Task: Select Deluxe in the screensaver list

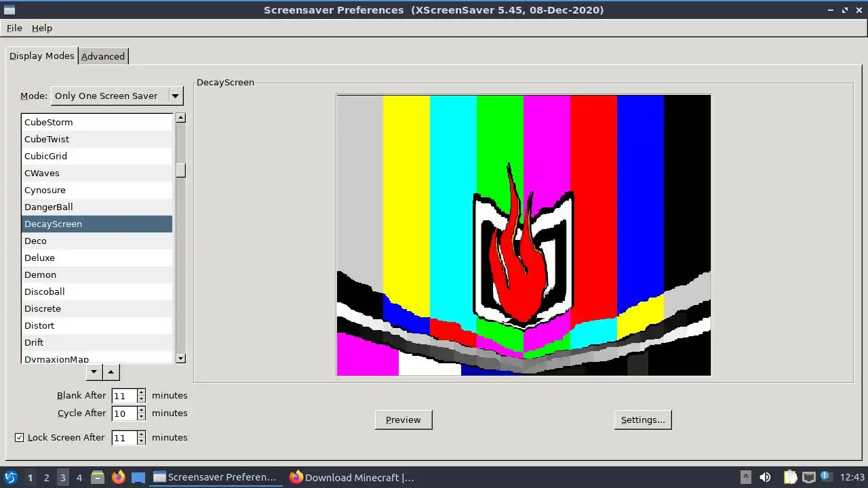Action: coord(97,258)
